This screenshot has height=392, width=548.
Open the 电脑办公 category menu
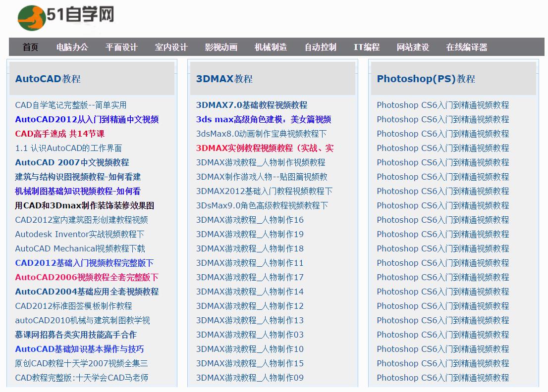point(72,47)
